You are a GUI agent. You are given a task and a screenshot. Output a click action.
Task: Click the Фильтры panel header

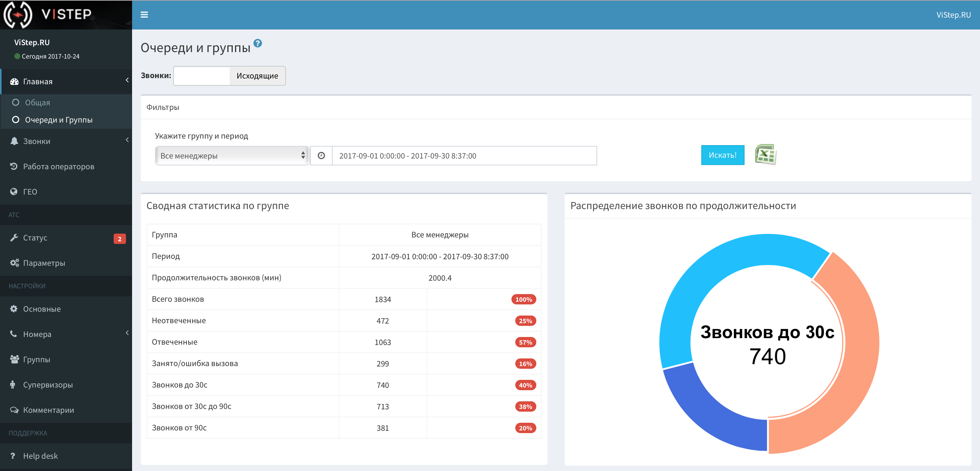tap(556, 107)
